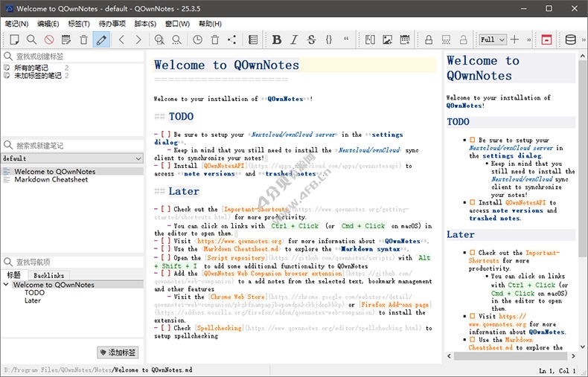The width and height of the screenshot is (588, 377).
Task: Click the 查找导航项 navigation search field
Action: [x=72, y=262]
